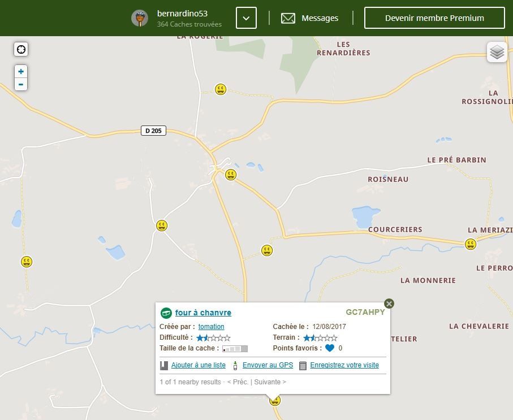Open Messages link
The image size is (513, 420).
(320, 18)
